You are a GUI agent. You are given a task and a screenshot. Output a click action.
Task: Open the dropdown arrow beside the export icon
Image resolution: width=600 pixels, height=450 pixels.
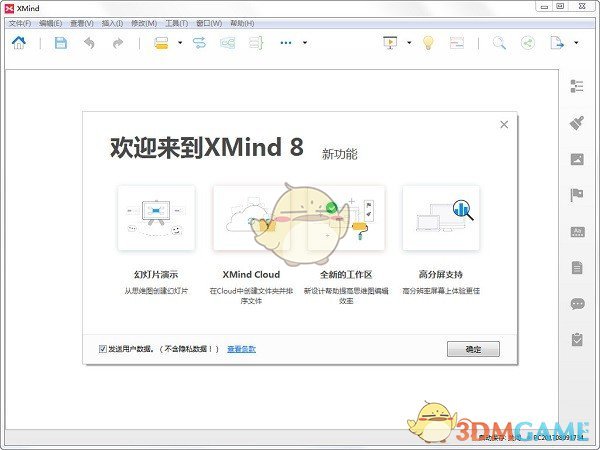pyautogui.click(x=576, y=42)
